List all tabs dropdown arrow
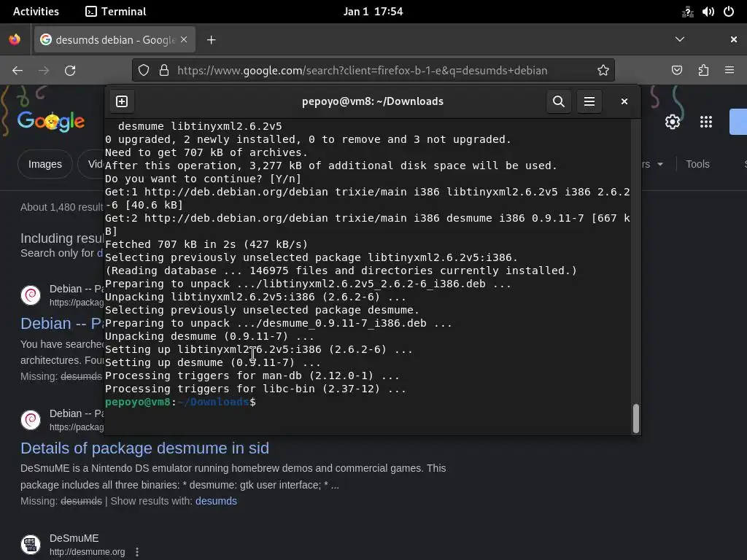Viewport: 747px width, 560px height. [680, 39]
